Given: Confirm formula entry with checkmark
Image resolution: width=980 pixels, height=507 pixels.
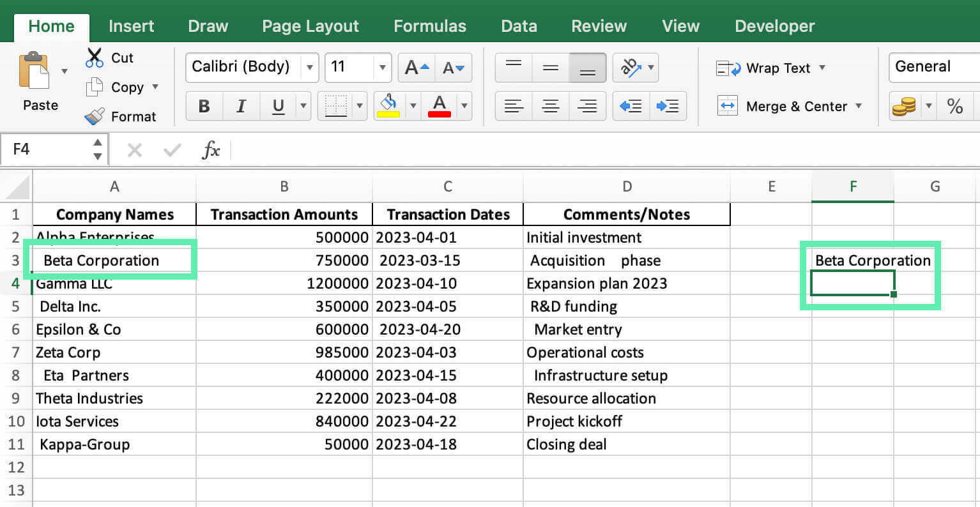Looking at the screenshot, I should pos(172,150).
